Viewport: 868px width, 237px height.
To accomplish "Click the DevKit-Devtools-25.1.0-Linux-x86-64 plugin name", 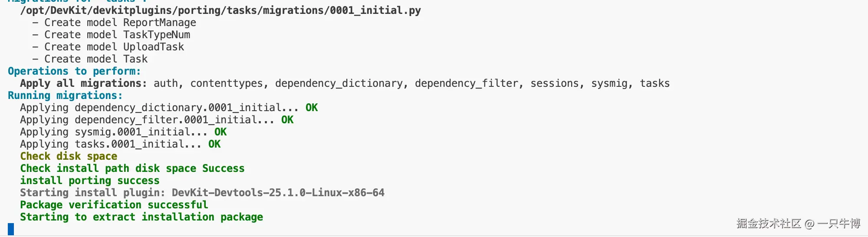I will (x=278, y=193).
